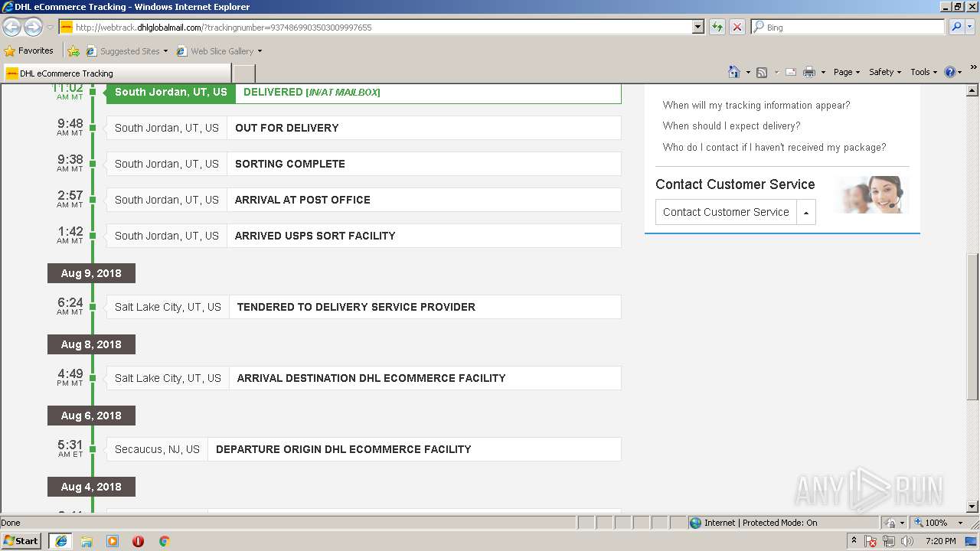Screen dimensions: 980x551
Task: Open the red Opera taskbar icon
Action: click(138, 541)
